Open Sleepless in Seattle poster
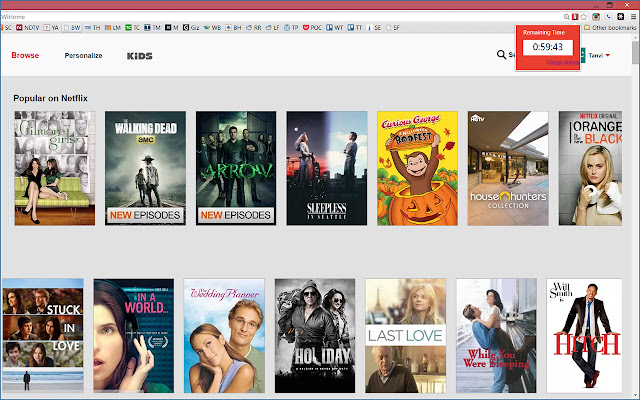 pyautogui.click(x=327, y=168)
